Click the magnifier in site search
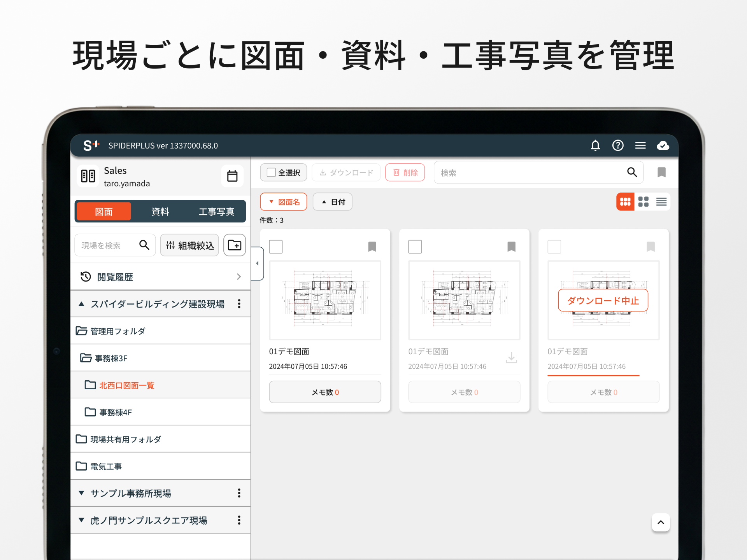Viewport: 747px width, 560px height. [144, 245]
